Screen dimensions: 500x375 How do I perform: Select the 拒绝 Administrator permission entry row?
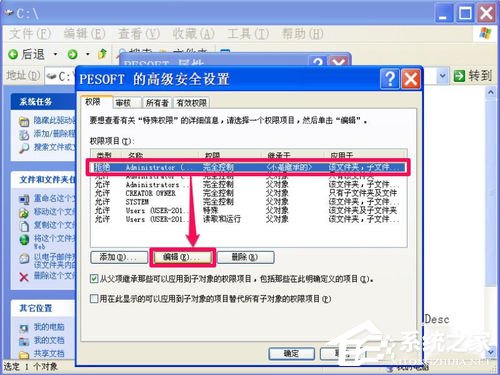click(x=248, y=167)
